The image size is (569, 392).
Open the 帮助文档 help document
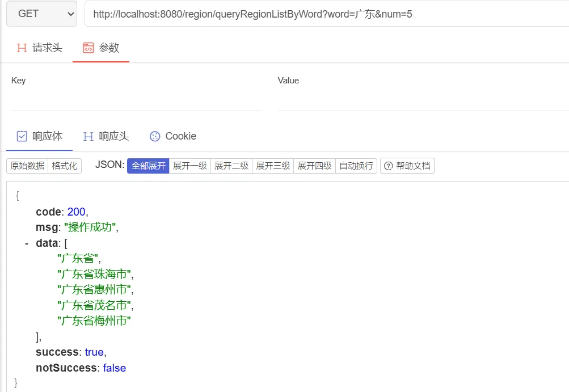[407, 166]
